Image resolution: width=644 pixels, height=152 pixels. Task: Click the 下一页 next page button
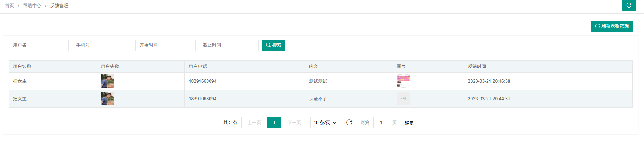pos(294,123)
